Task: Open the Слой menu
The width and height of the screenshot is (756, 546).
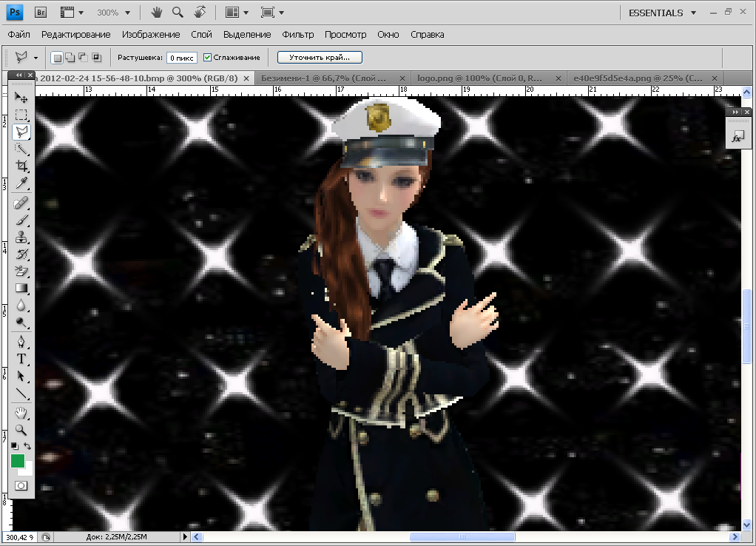Action: click(201, 35)
